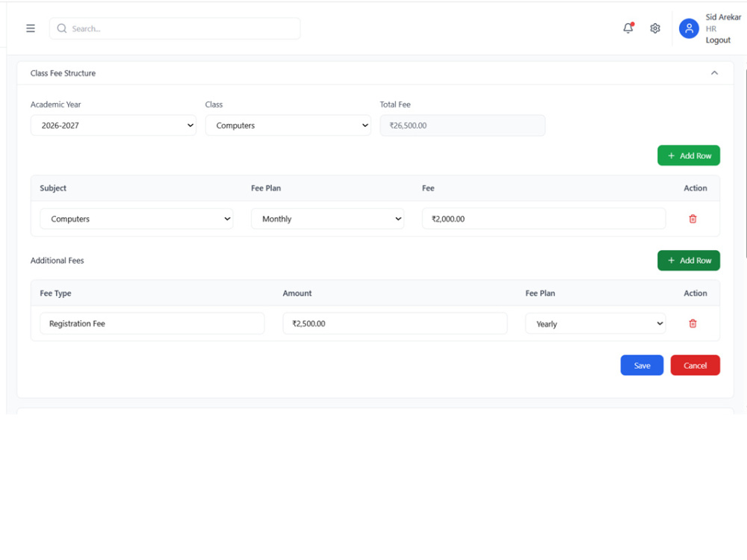
Task: Click Add Row above the Subject table
Action: tap(689, 156)
